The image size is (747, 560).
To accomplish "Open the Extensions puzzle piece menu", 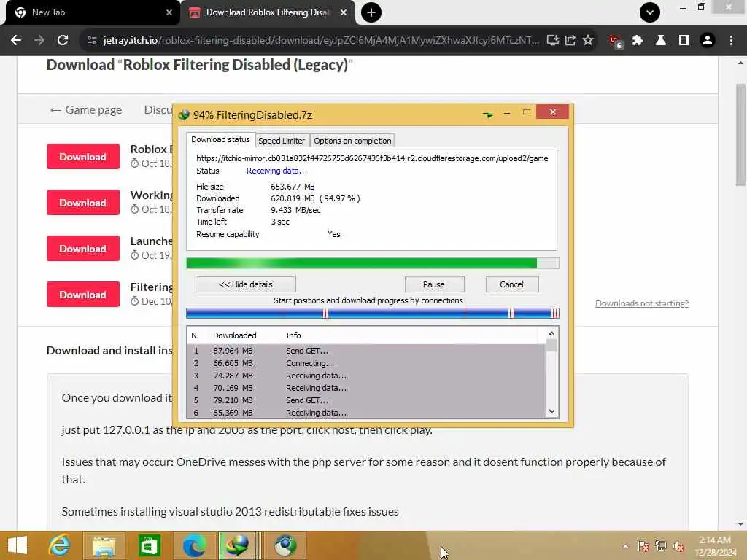I will click(638, 41).
